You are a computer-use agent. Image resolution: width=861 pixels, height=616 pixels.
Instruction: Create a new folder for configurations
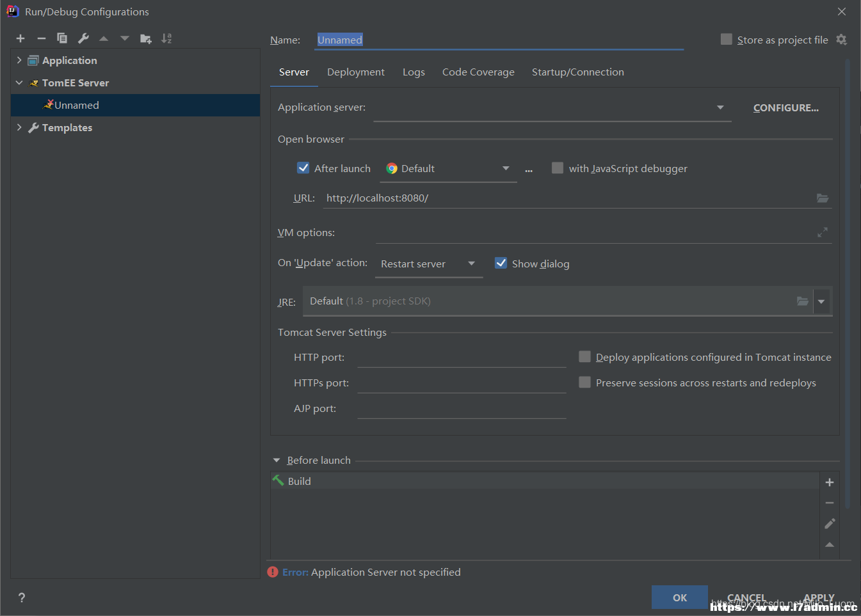pos(146,38)
